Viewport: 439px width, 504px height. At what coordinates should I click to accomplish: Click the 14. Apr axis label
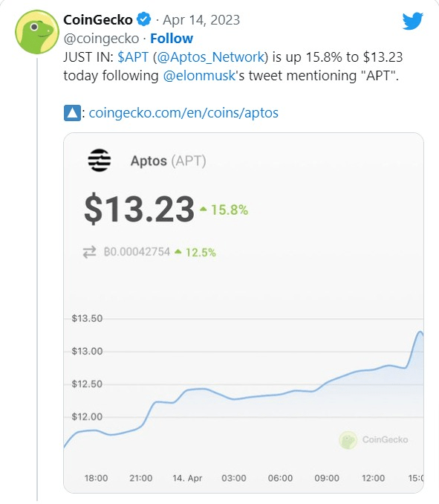(187, 478)
